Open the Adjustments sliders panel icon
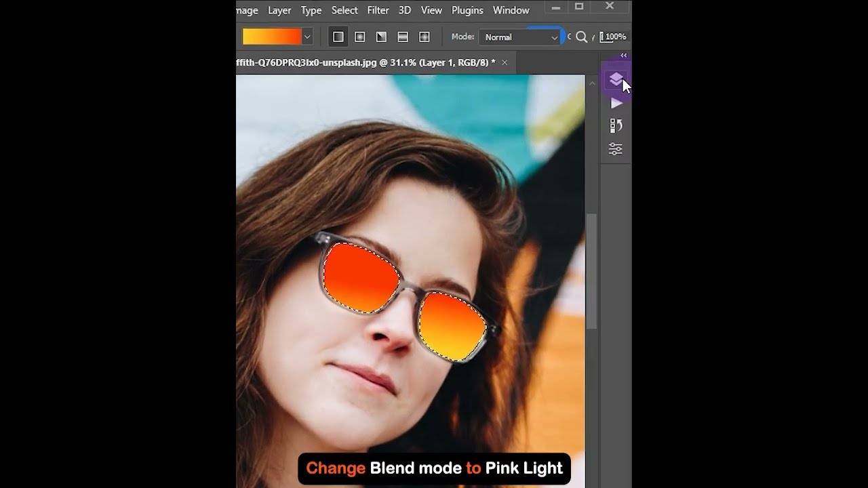Viewport: 868px width, 488px height. (616, 148)
